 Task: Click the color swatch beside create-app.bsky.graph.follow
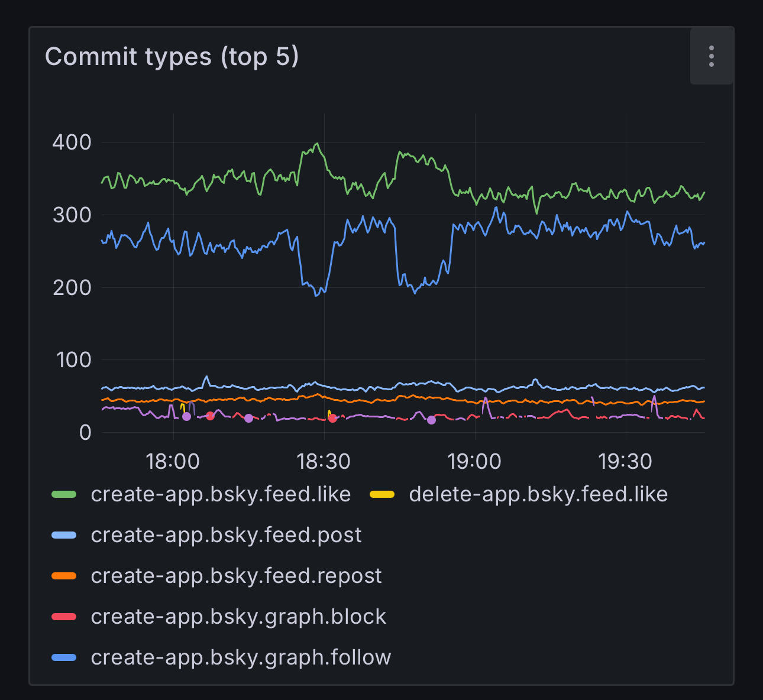(64, 657)
